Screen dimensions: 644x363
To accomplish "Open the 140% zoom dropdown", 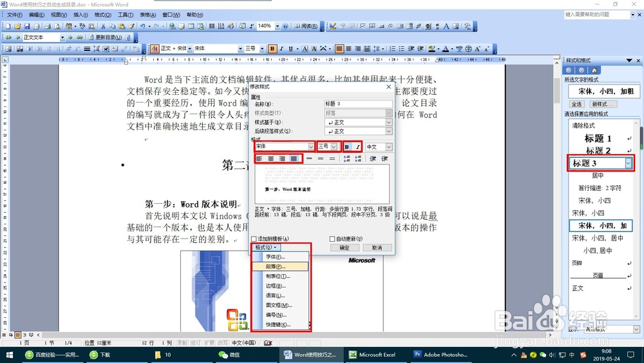I will point(277,26).
